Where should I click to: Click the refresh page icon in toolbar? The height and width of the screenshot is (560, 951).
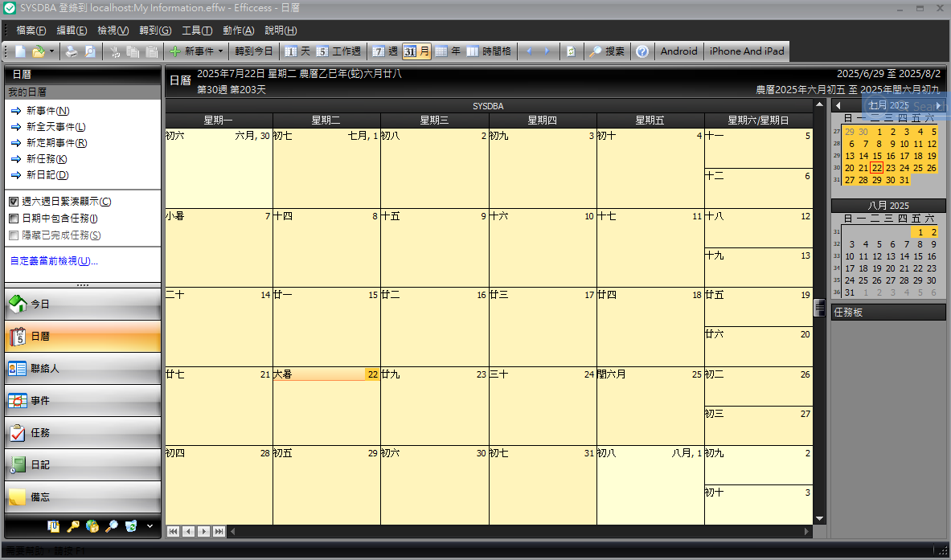(571, 51)
